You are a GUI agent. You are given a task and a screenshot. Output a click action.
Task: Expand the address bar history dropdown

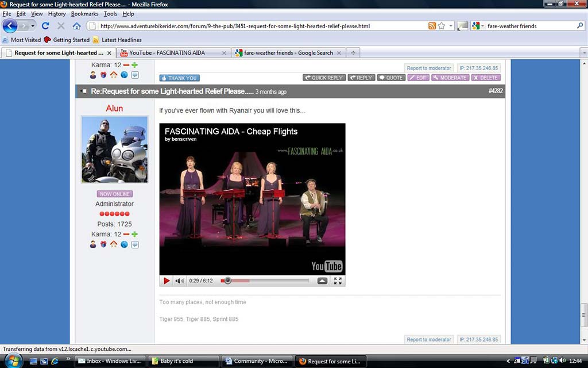[x=451, y=26]
